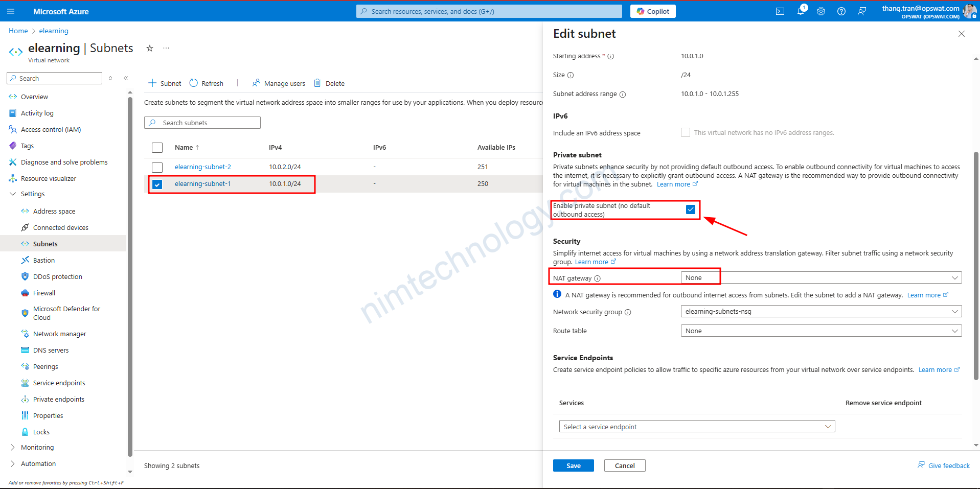Click the NAT gateway info icon
Image resolution: width=980 pixels, height=489 pixels.
(x=597, y=278)
